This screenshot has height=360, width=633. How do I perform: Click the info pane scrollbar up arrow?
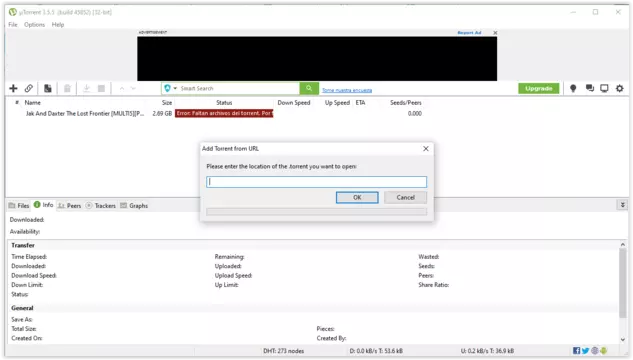[623, 245]
